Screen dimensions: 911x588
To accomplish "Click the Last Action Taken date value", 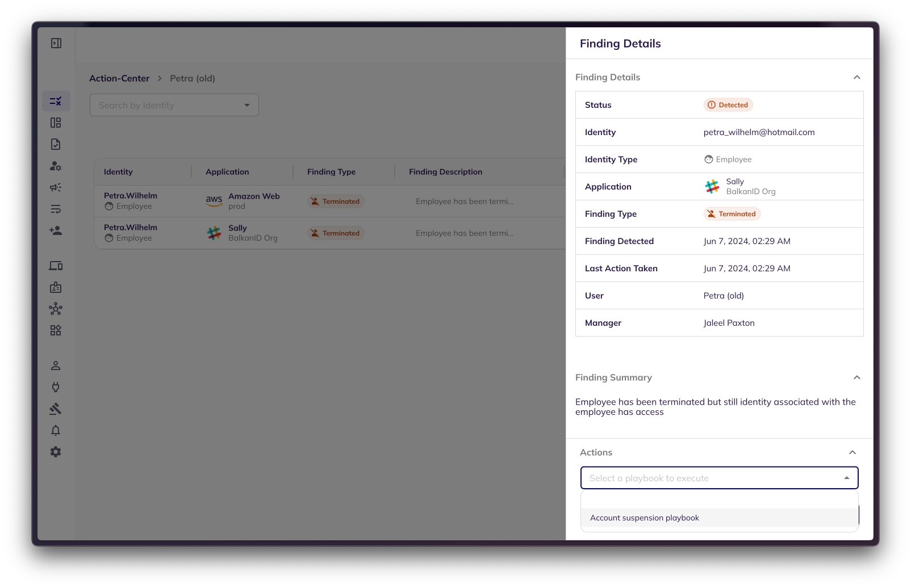I will point(747,268).
